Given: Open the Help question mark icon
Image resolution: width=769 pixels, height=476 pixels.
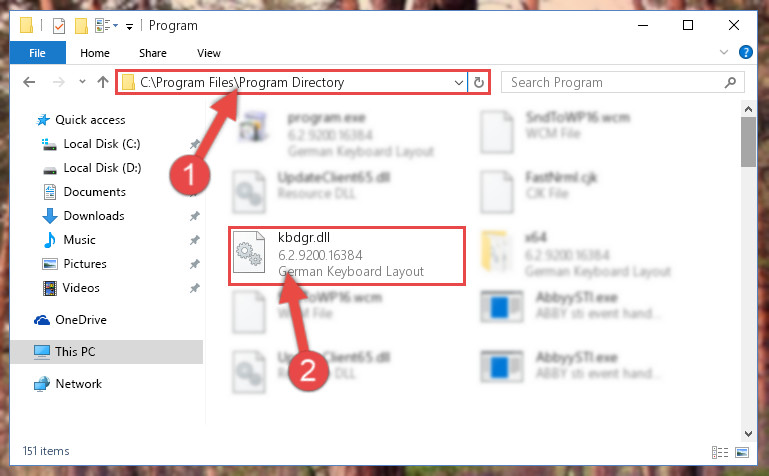Looking at the screenshot, I should (745, 52).
